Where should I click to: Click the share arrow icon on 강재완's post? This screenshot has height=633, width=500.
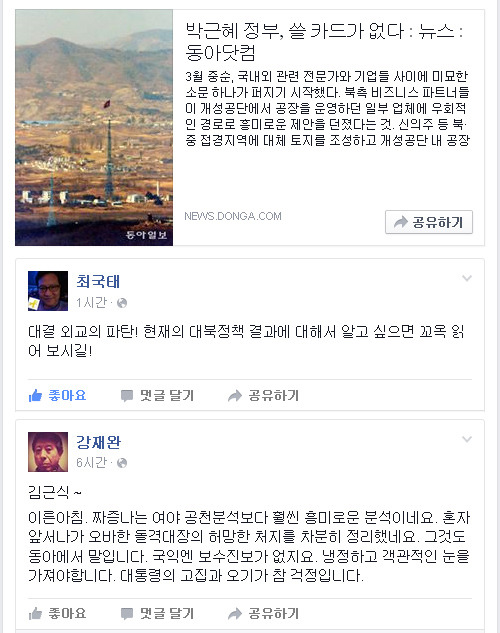point(235,614)
